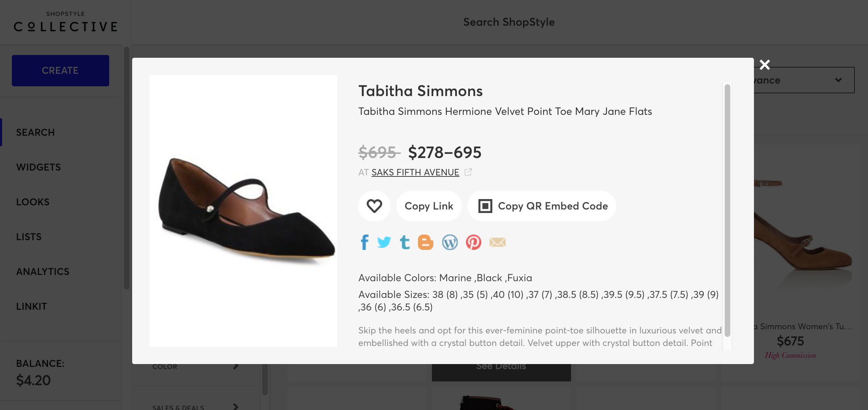
Task: Share product on Twitter
Action: coord(384,242)
